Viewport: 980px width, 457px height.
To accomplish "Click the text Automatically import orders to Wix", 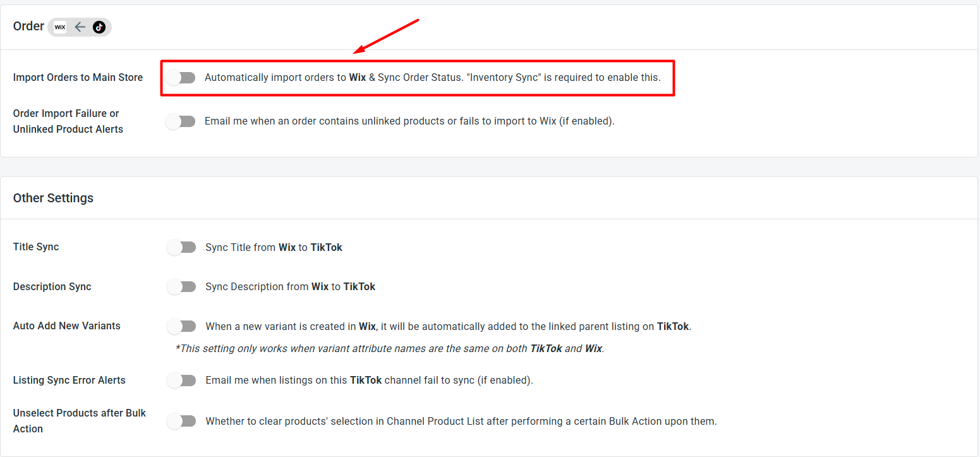I will (286, 78).
